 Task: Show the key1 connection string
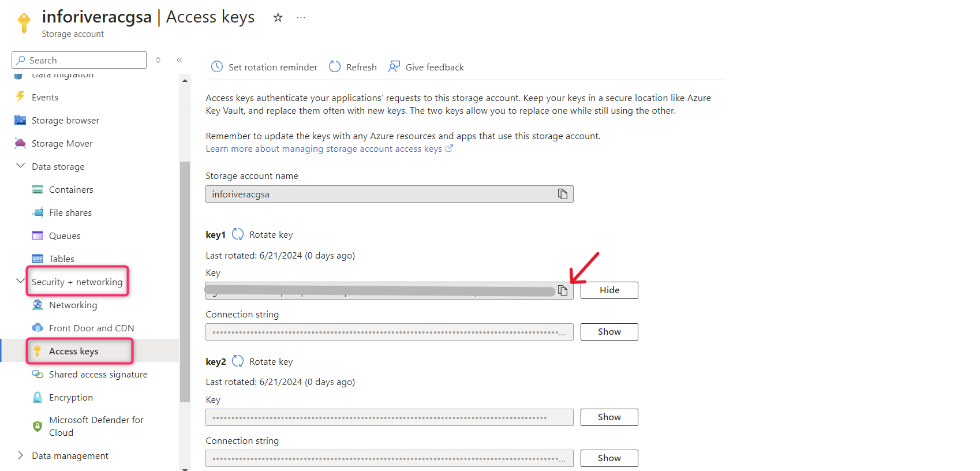[609, 332]
